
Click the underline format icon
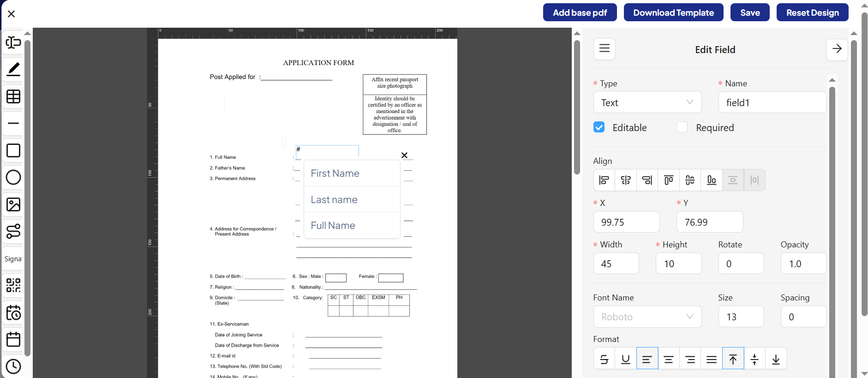click(x=625, y=359)
